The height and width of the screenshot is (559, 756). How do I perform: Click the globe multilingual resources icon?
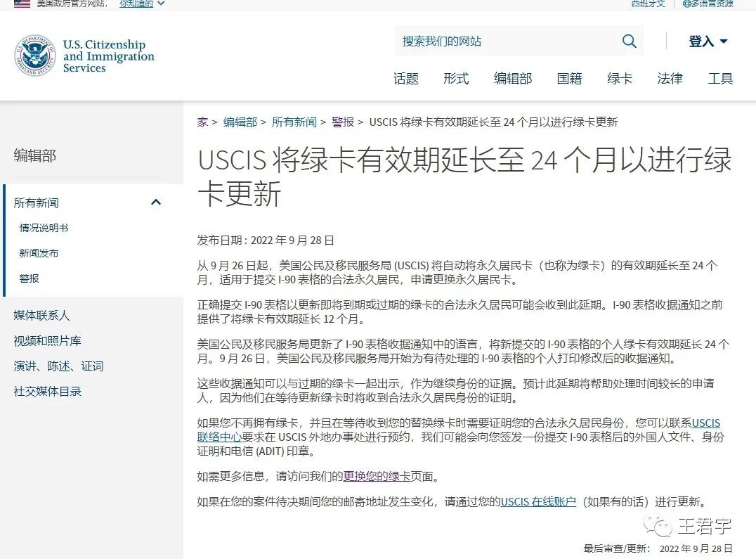(686, 4)
